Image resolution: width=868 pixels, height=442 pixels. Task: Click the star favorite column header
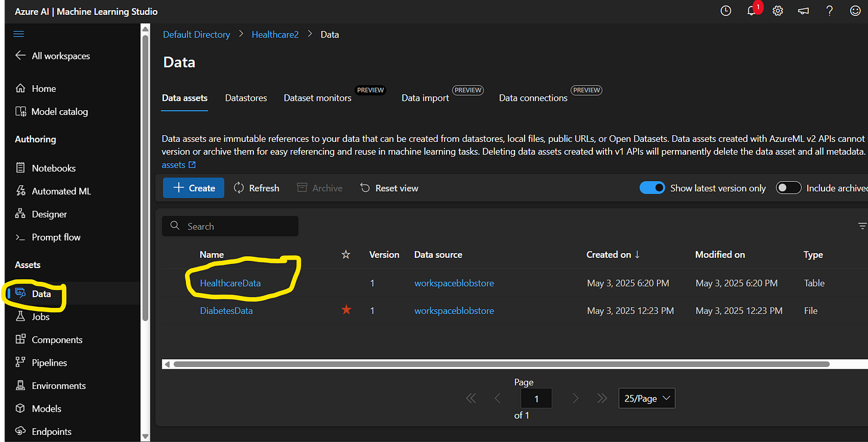[x=346, y=254]
